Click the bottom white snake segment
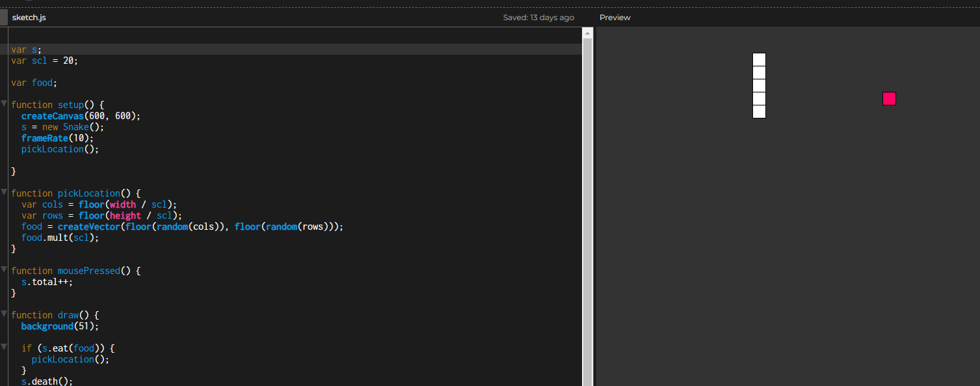Screen dimensions: 980x386 (759, 111)
